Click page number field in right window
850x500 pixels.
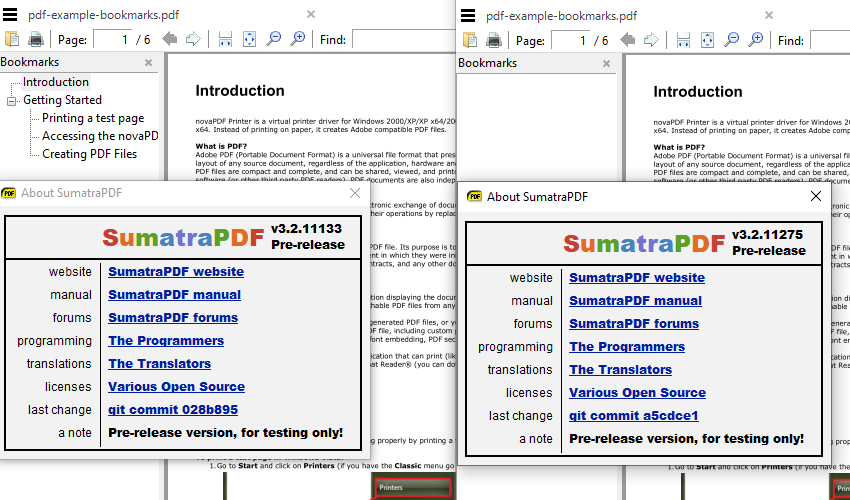pyautogui.click(x=571, y=41)
